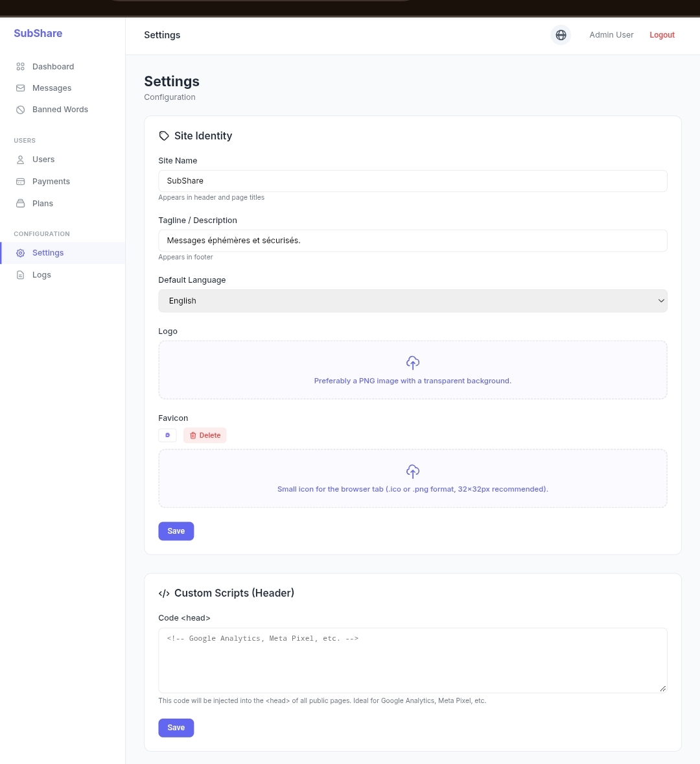Viewport: 700px width, 764px height.
Task: Click the Logo upload drop zone text
Action: (x=413, y=381)
